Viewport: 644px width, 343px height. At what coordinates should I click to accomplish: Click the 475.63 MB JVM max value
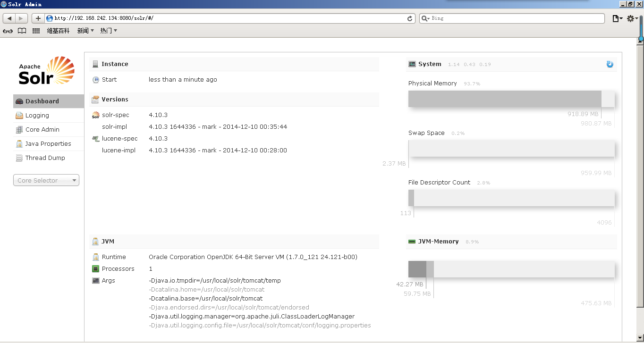596,303
